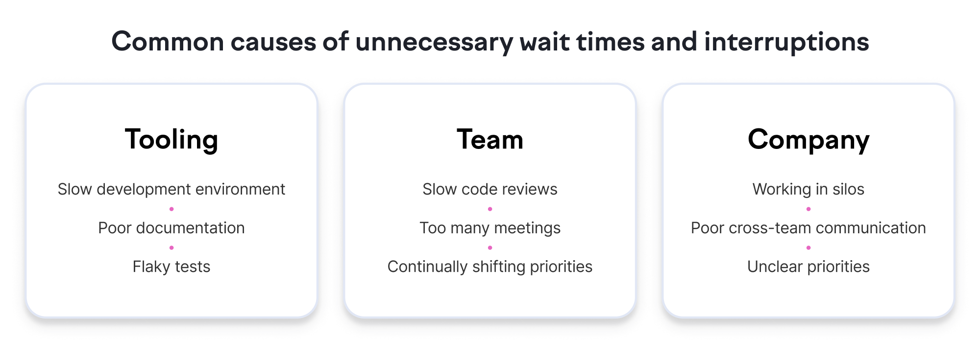Click pink dot below 'Working in silos'

point(808,209)
